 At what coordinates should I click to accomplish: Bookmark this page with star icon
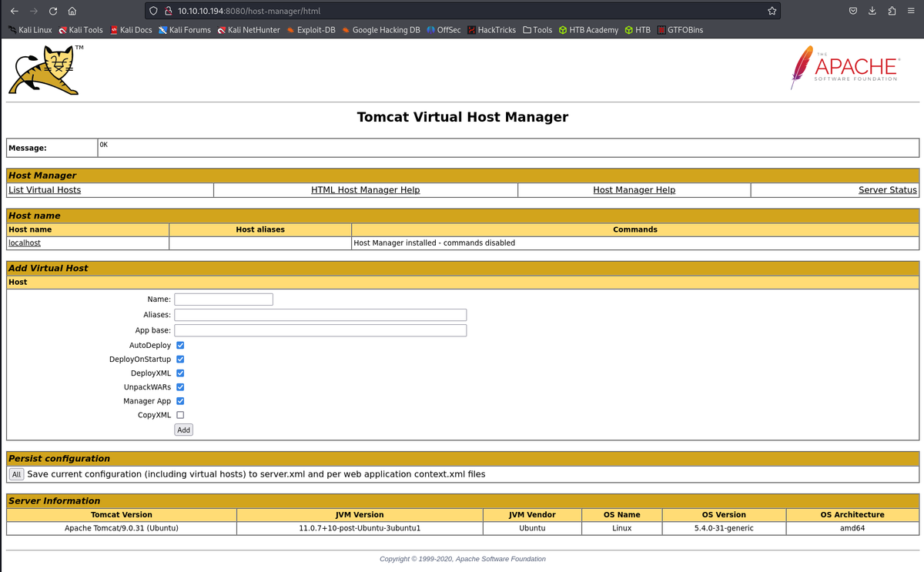point(772,11)
